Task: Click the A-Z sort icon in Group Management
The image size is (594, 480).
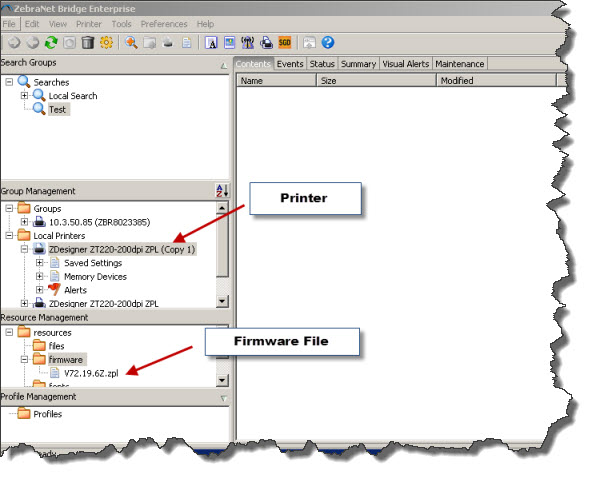Action: point(222,191)
